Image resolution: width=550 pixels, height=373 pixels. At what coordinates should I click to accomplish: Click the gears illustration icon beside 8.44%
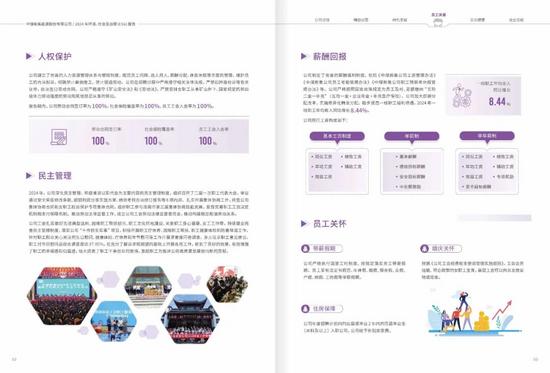coord(462,95)
